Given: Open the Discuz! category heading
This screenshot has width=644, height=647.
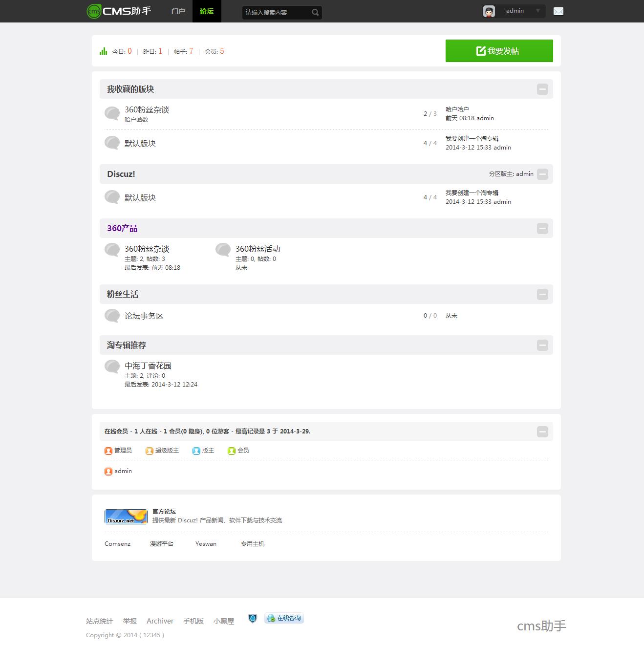Looking at the screenshot, I should pos(121,174).
